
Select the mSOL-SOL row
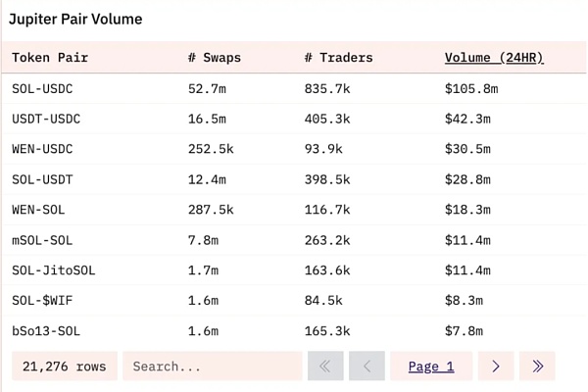[x=42, y=240]
